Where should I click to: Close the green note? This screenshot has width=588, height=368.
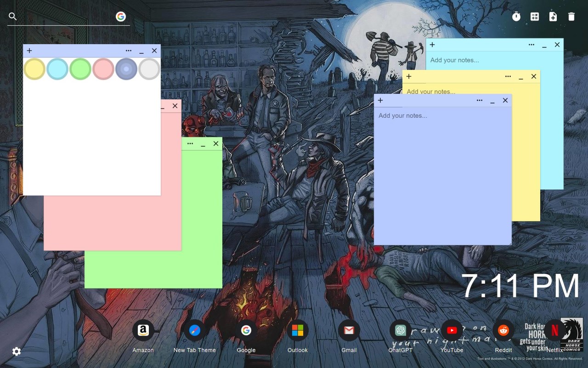pos(216,144)
